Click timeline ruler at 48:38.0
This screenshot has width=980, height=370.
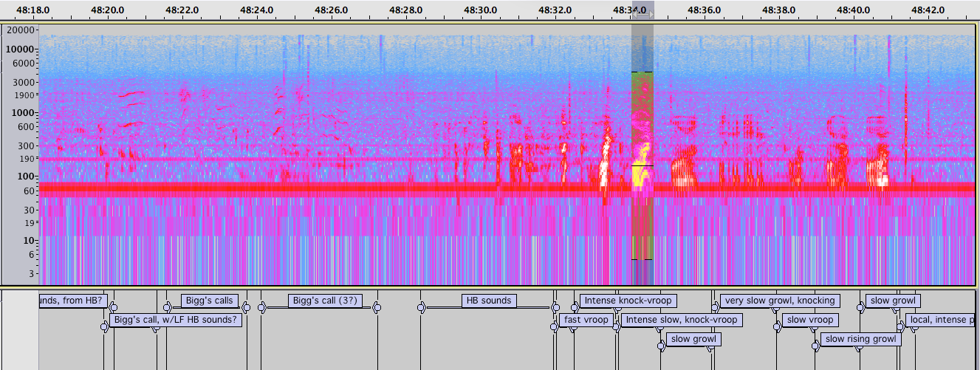pos(778,10)
